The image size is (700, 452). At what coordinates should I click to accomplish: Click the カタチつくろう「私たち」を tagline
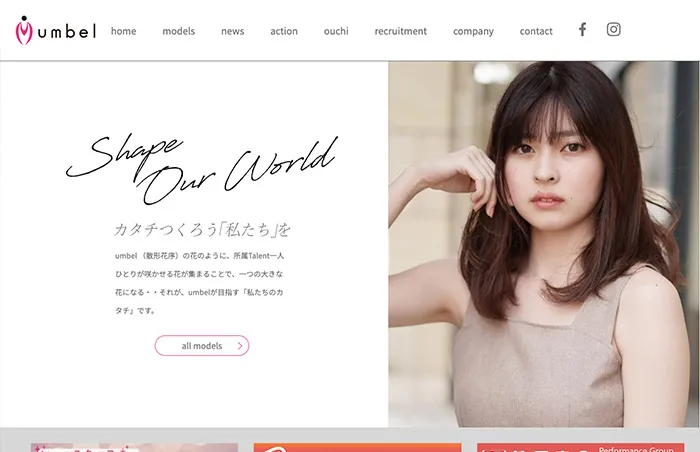[x=202, y=229]
